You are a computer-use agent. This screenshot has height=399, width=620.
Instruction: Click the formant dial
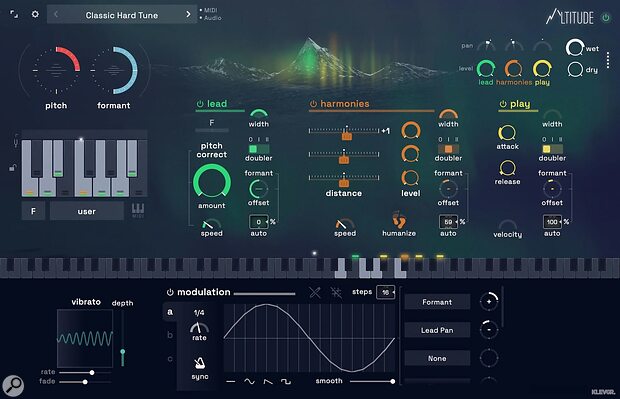click(x=113, y=70)
